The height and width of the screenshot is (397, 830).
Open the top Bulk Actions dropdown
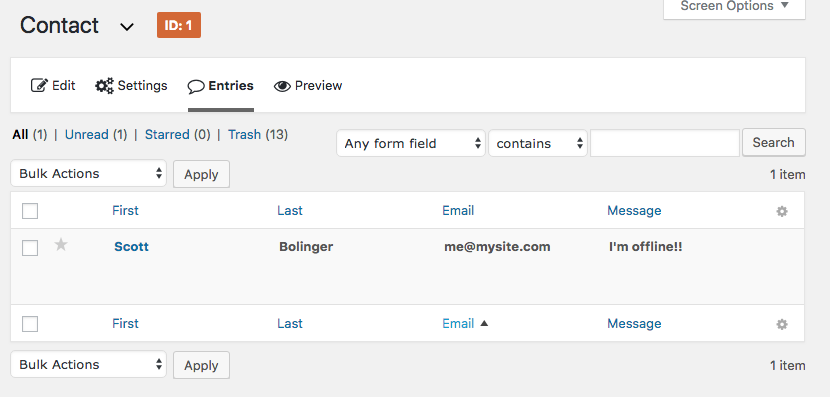pyautogui.click(x=88, y=174)
